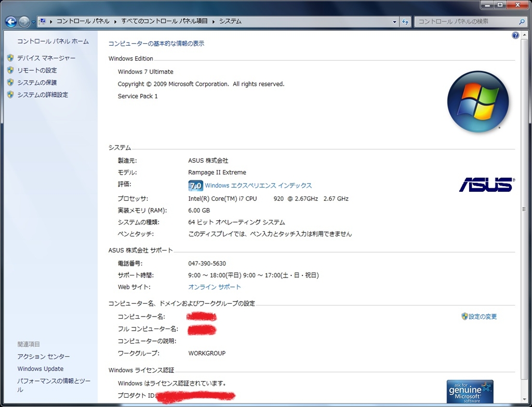This screenshot has width=532, height=407.
Task: Open コントロール パネル ホーム
Action: [53, 42]
